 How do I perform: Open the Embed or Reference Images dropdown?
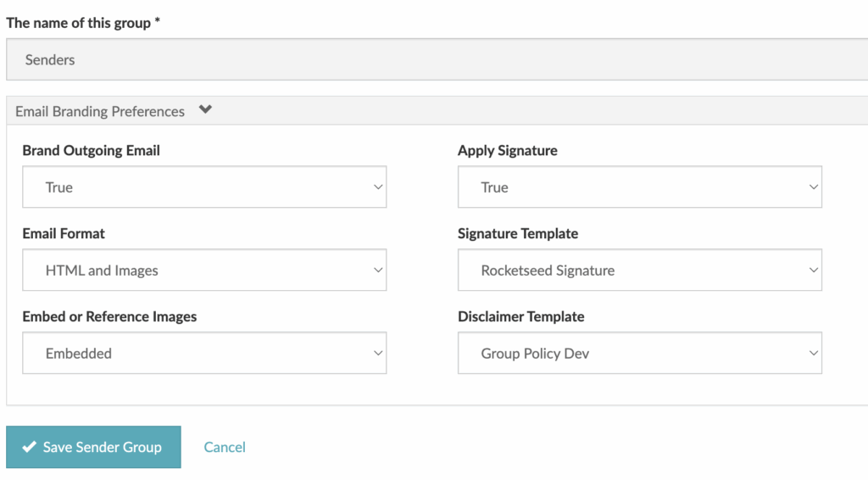tap(204, 354)
